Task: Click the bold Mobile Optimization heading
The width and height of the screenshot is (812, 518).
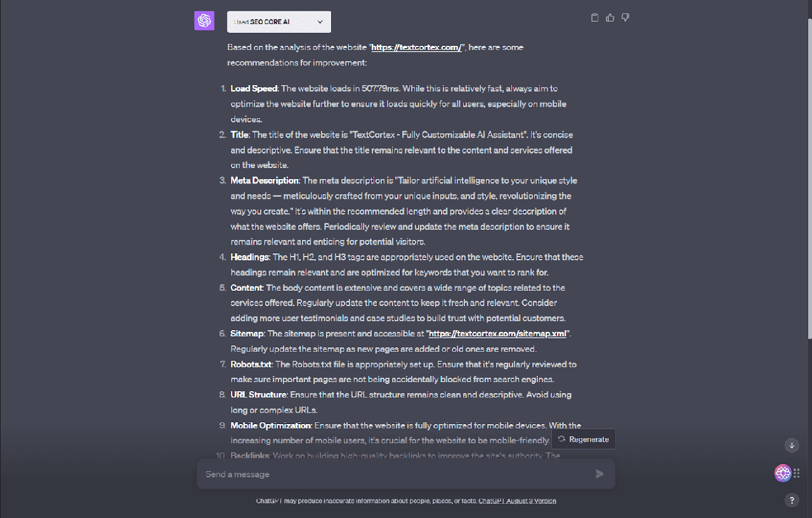Action: click(x=271, y=425)
